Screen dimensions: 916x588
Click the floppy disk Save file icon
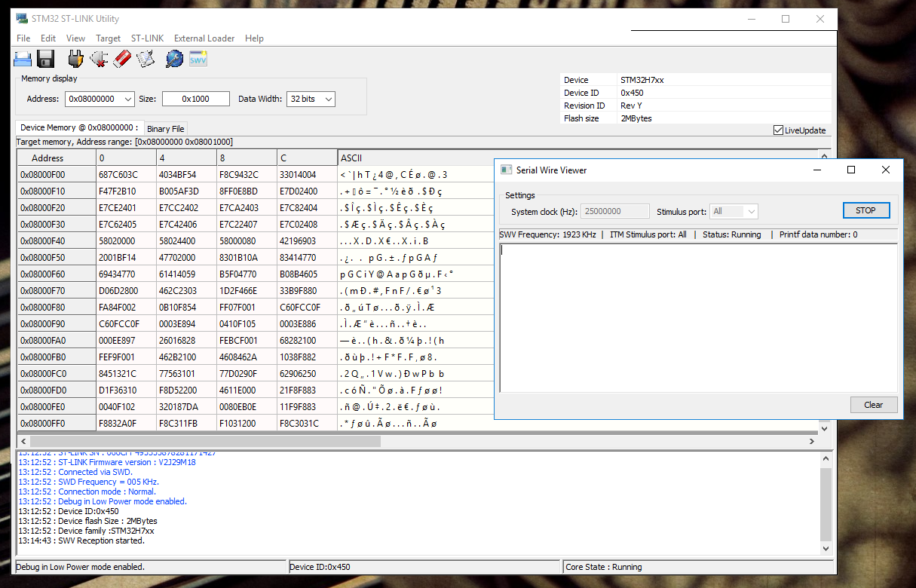45,59
